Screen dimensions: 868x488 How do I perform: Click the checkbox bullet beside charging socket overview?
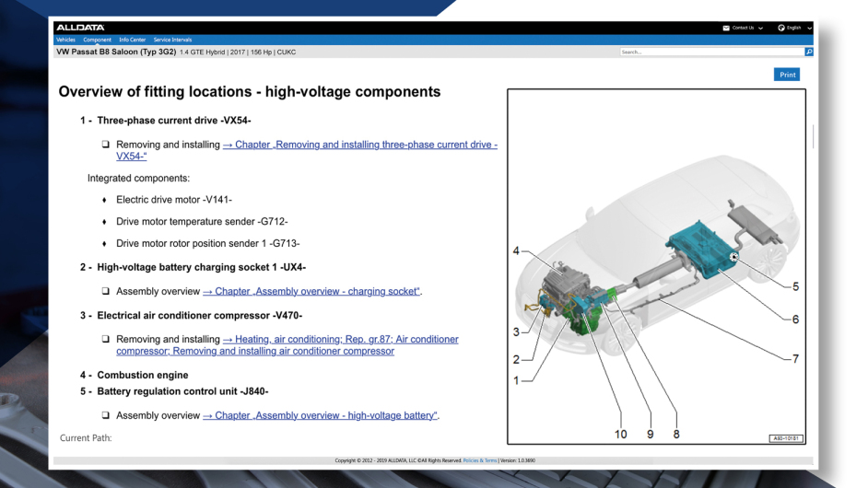click(106, 292)
